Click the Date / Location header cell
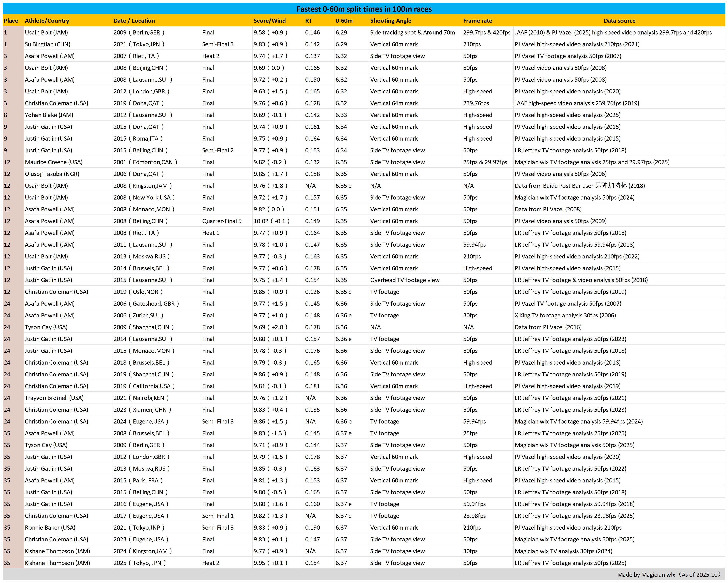This screenshot has width=728, height=583. (134, 21)
